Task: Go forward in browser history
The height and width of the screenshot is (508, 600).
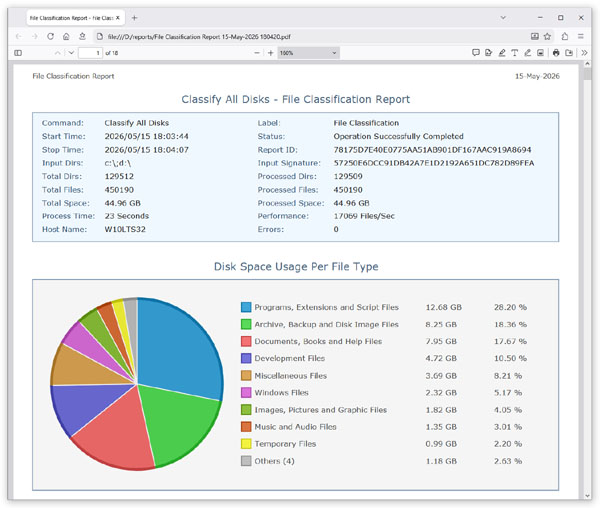Action: click(x=34, y=36)
